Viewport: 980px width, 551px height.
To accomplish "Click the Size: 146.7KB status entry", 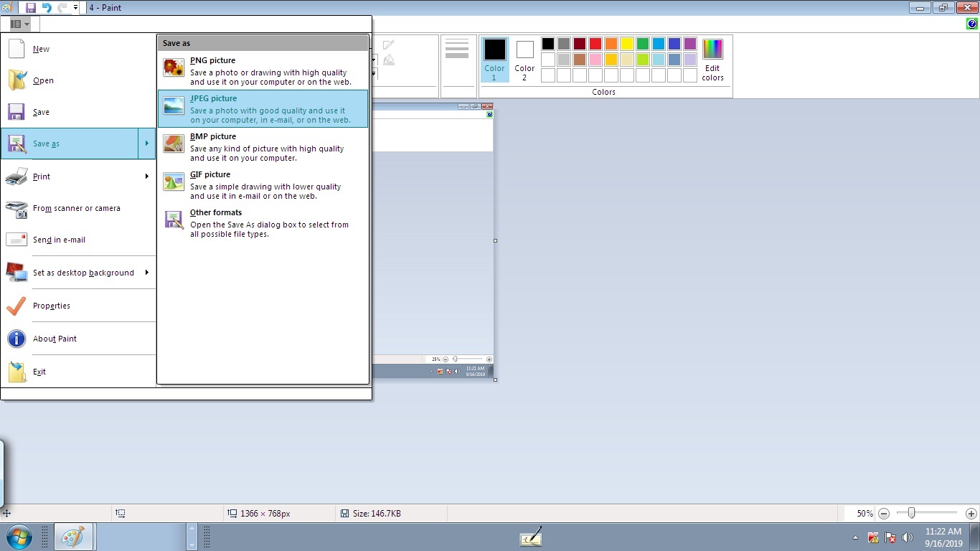I will (x=370, y=514).
